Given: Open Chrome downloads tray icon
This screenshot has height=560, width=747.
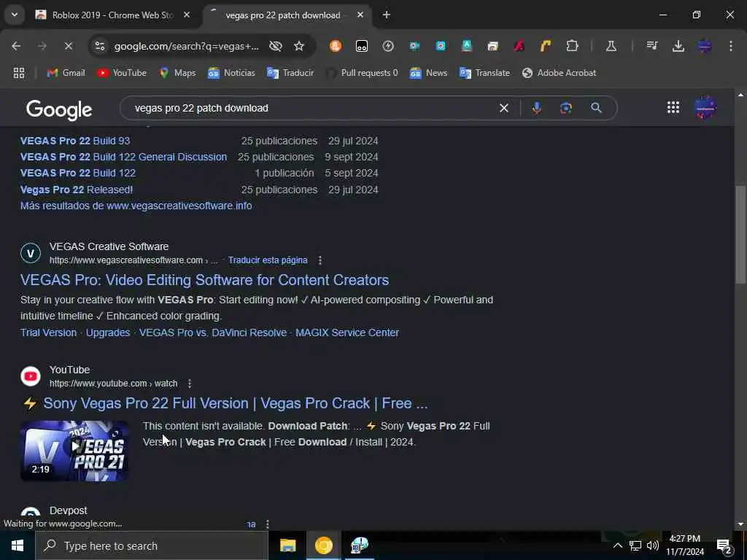Looking at the screenshot, I should [678, 46].
